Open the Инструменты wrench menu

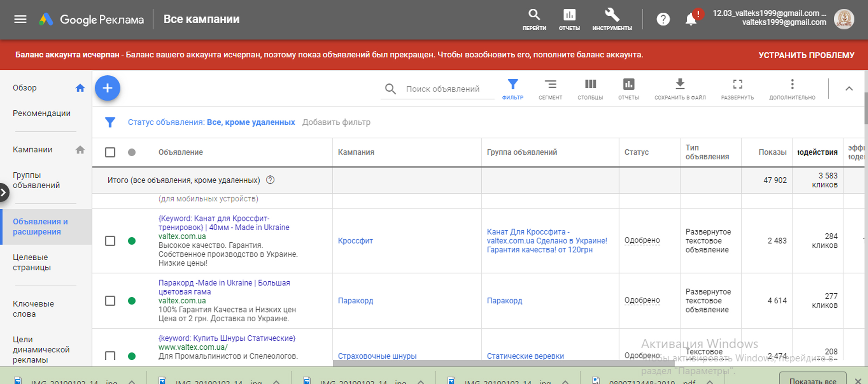[x=612, y=20]
